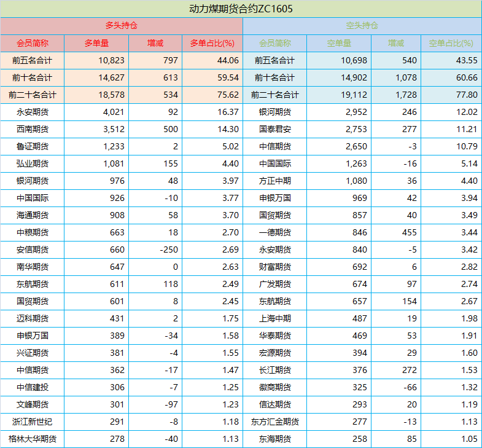
Task: Select the 多头持仓 section header
Action: (122, 26)
